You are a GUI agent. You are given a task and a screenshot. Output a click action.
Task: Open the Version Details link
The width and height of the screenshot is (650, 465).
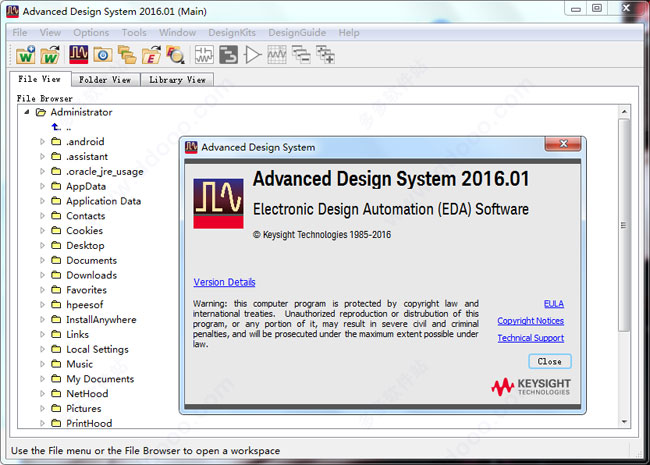click(224, 282)
